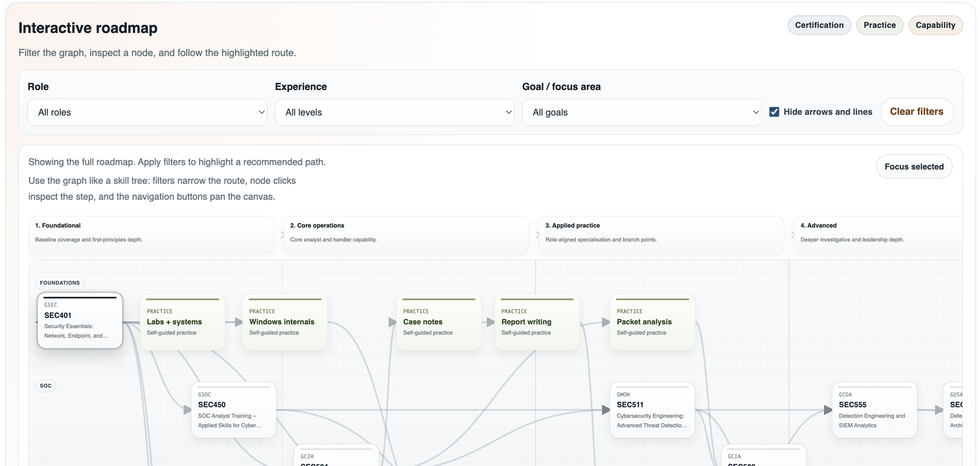Click the SOC lane label
Image resolution: width=980 pixels, height=466 pixels.
(x=46, y=386)
